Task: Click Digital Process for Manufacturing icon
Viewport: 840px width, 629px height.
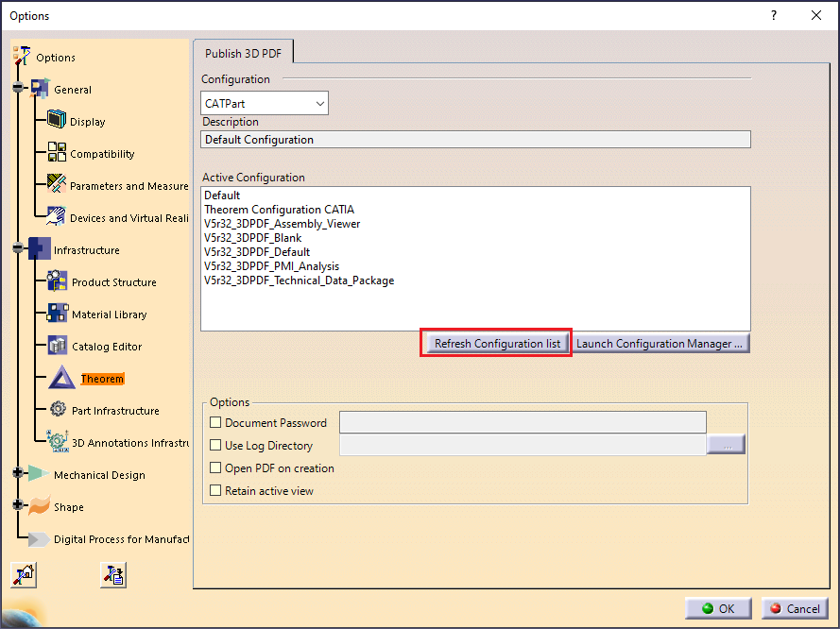Action: (39, 539)
